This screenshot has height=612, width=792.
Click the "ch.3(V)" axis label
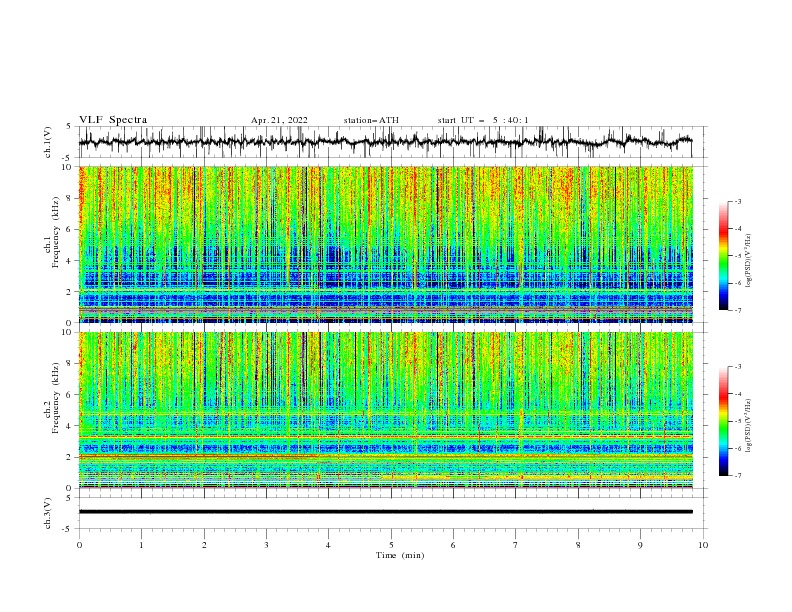[48, 513]
